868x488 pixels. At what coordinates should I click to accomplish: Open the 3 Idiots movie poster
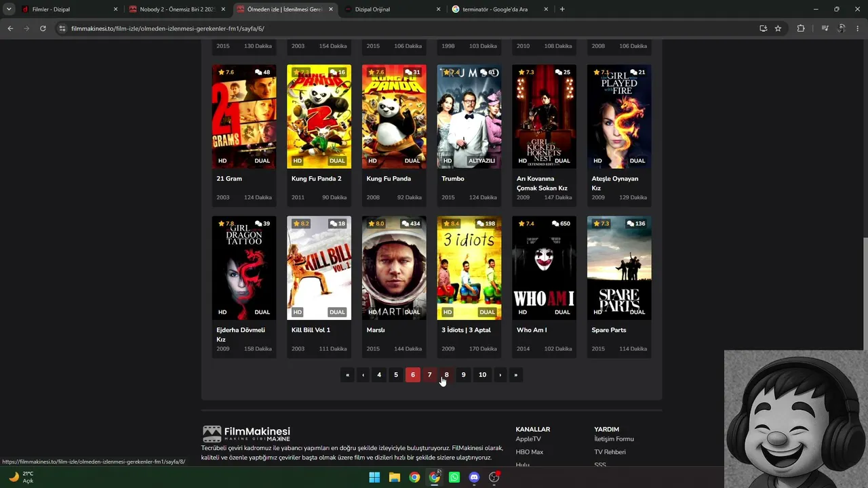click(469, 268)
